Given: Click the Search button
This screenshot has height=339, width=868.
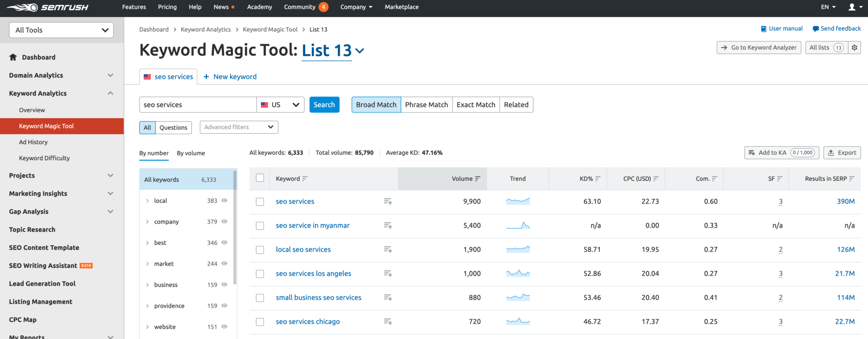Looking at the screenshot, I should pos(324,105).
